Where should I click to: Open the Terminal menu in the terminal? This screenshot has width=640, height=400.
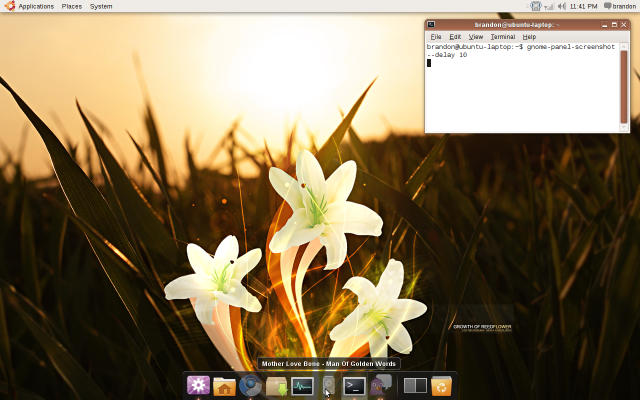coord(503,37)
